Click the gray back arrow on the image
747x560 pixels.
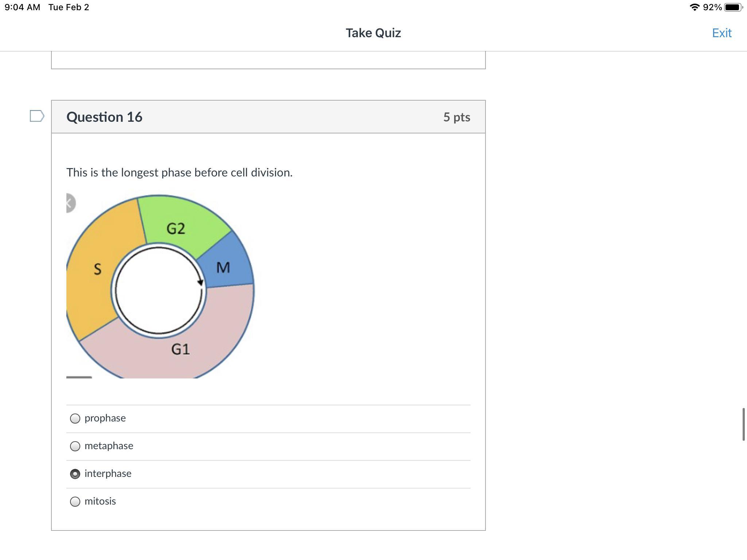(x=70, y=203)
